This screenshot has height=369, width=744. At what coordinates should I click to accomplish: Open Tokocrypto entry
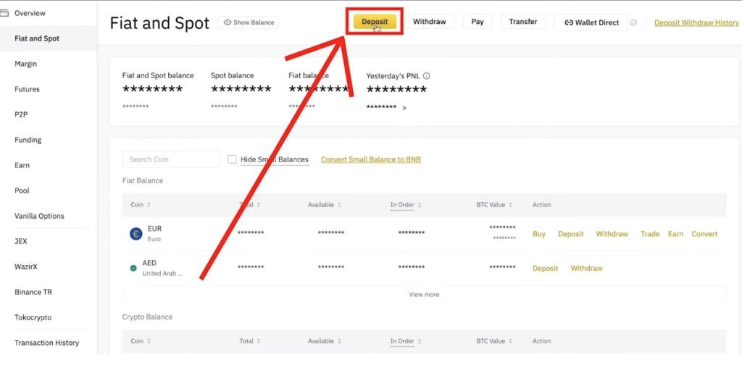[33, 317]
